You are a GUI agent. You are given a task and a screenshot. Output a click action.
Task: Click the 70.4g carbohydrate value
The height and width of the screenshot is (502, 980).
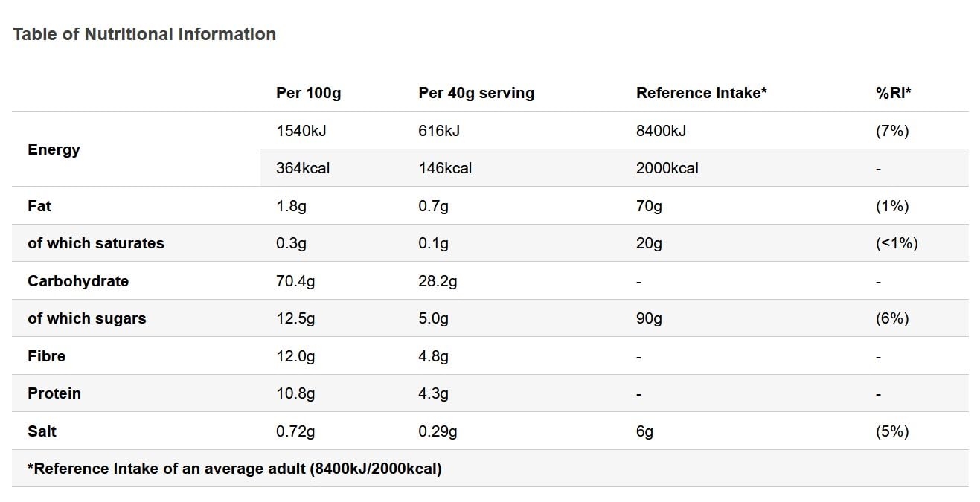tap(295, 281)
